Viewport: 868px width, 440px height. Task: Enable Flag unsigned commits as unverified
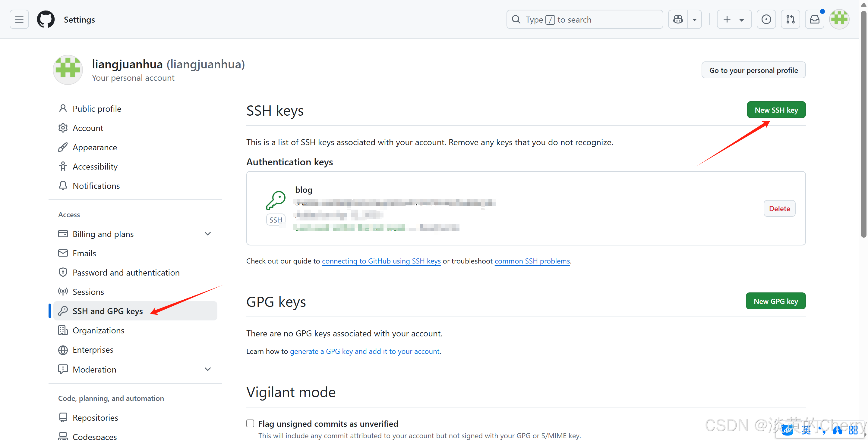coord(250,423)
